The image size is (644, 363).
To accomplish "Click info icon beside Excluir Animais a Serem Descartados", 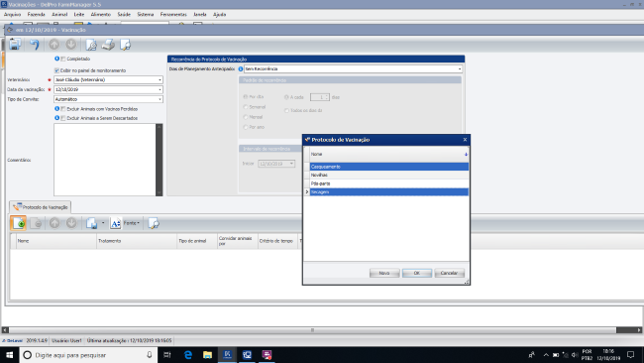I will point(57,118).
